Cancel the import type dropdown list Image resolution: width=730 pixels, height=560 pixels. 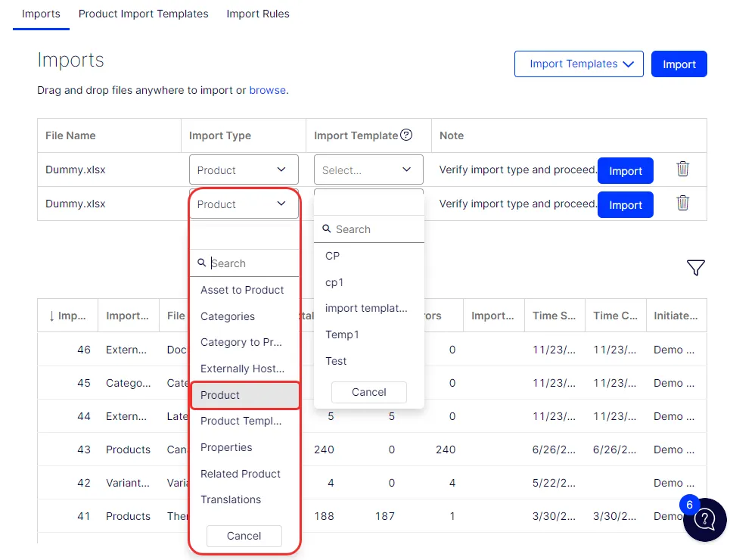[x=244, y=536]
